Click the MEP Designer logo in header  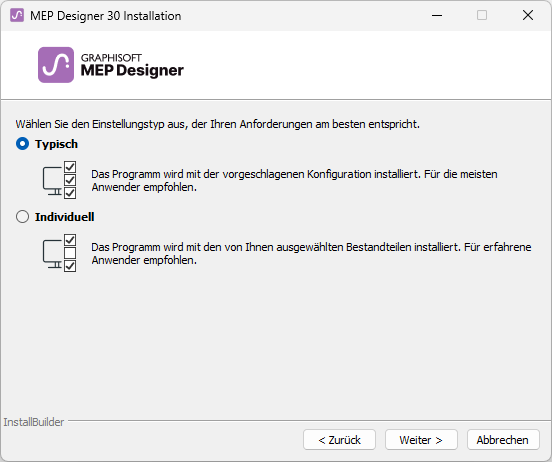[x=56, y=65]
